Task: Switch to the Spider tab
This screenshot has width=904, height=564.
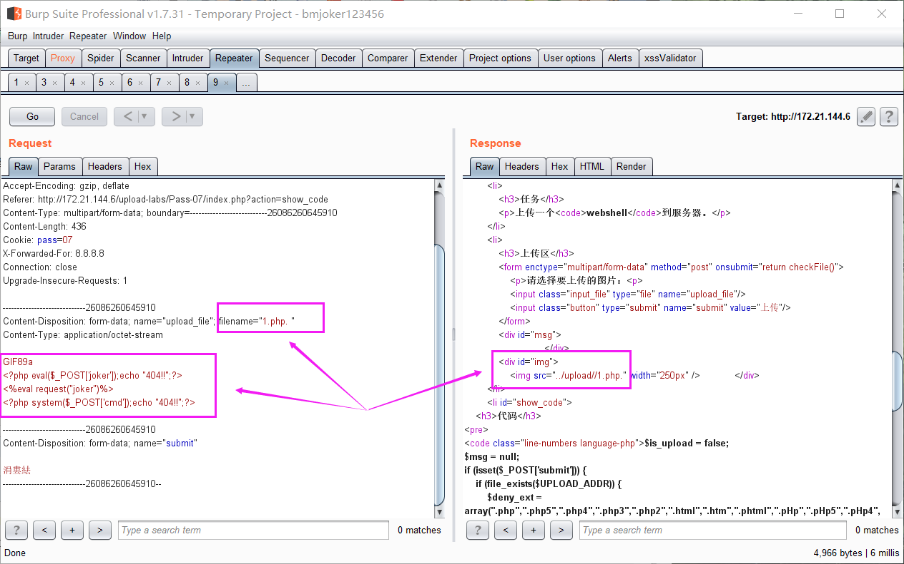Action: point(100,58)
